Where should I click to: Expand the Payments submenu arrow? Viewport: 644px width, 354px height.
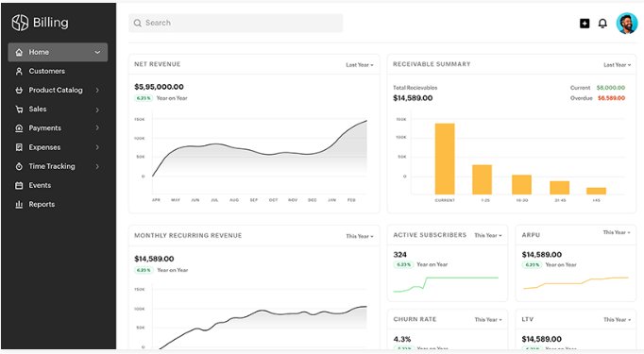[x=97, y=127]
